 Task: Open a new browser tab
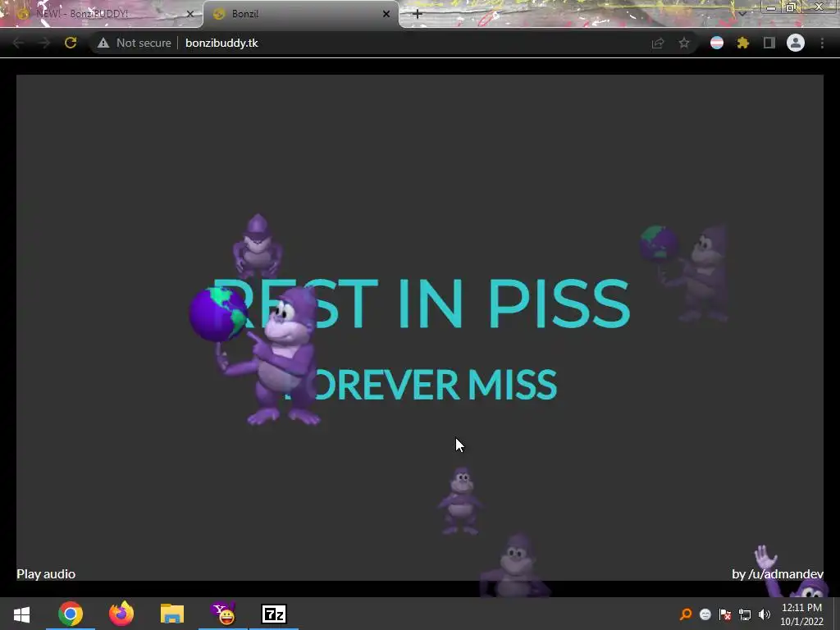coord(418,14)
